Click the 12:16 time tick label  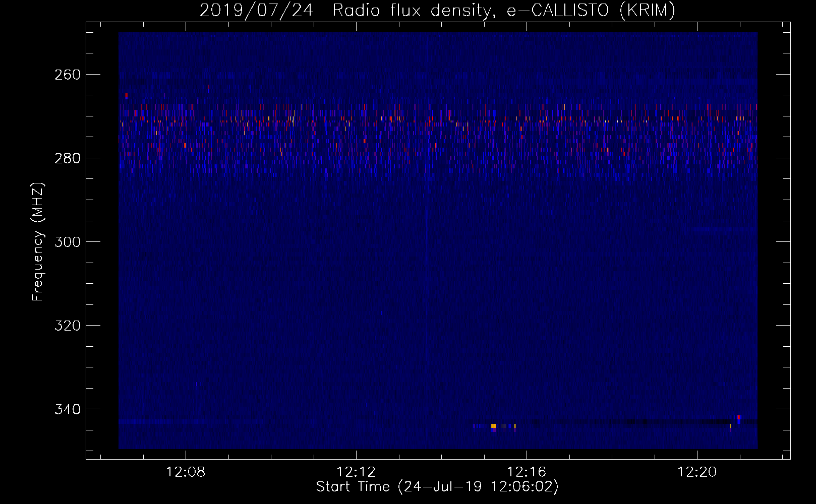527,472
